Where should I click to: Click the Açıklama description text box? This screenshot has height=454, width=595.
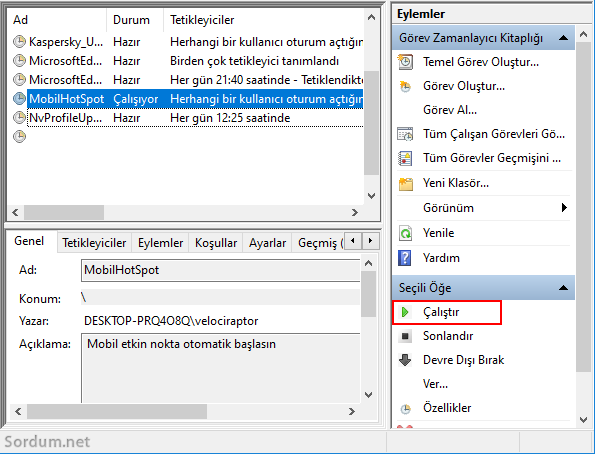coord(220,368)
